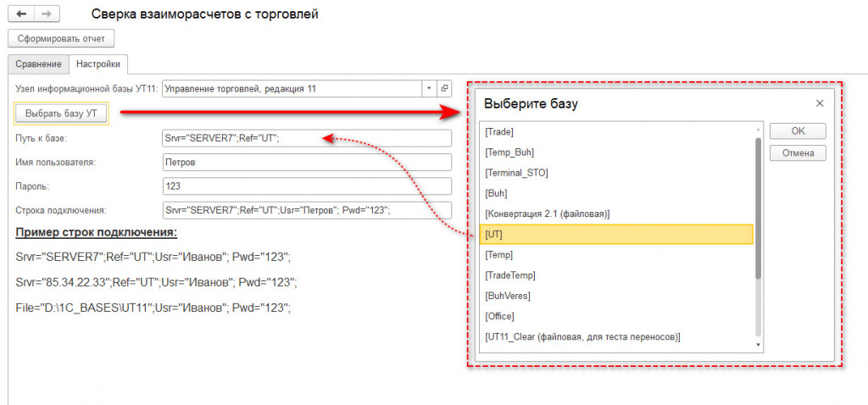
Task: Open the Настройки tab
Action: pos(98,64)
